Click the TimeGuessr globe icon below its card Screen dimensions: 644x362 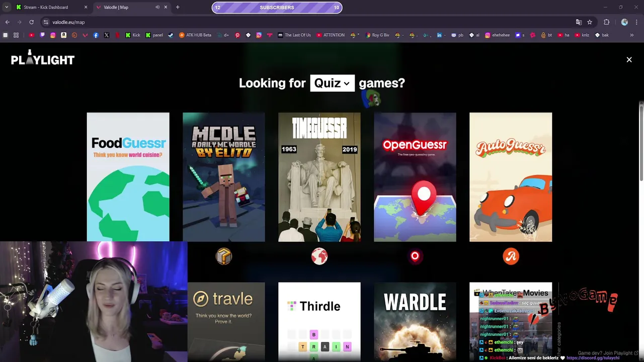click(319, 256)
